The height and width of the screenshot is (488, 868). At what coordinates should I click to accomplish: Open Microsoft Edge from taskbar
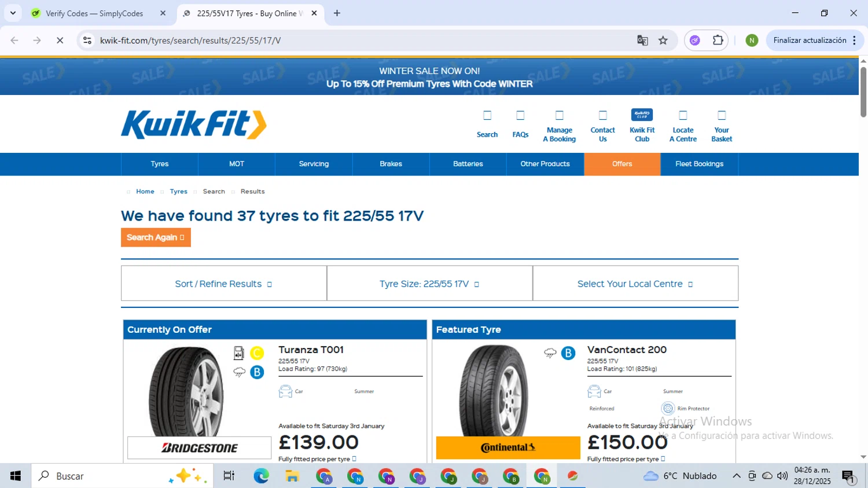[261, 476]
